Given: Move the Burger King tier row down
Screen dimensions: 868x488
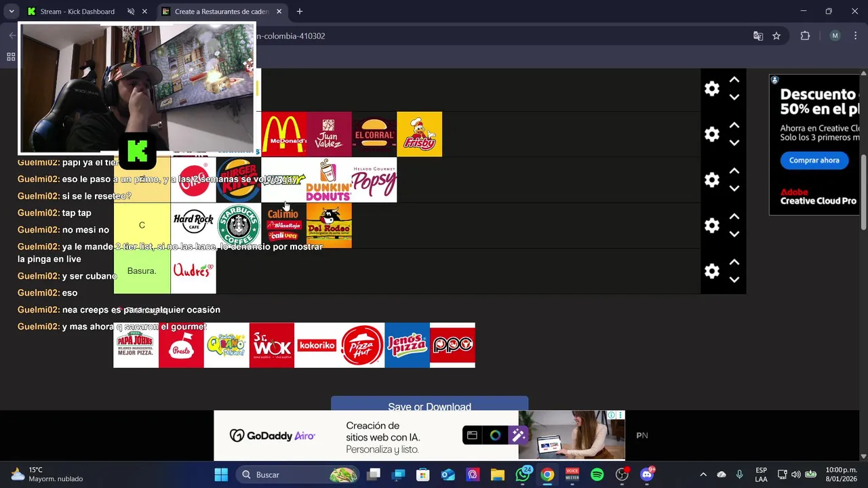Looking at the screenshot, I should point(734,188).
